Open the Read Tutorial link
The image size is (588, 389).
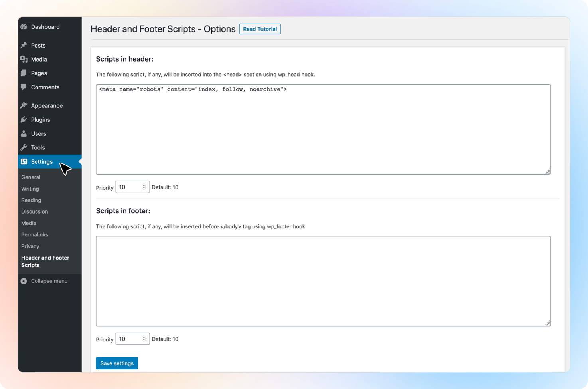(x=260, y=29)
